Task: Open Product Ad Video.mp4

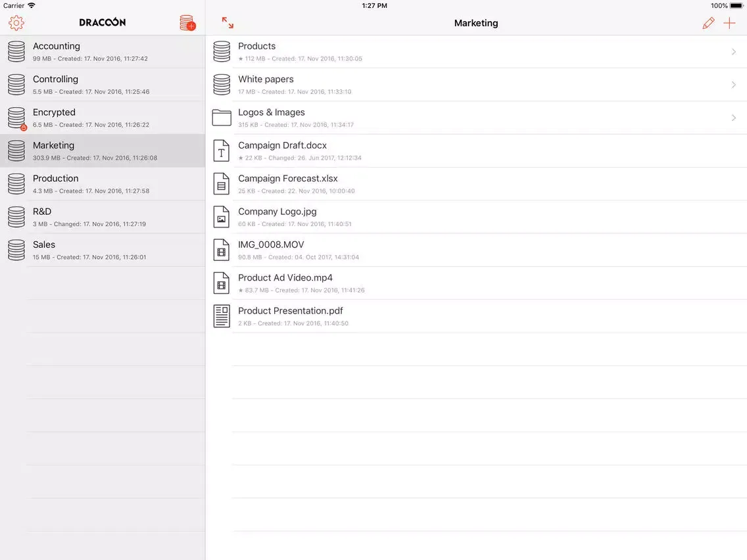Action: tap(476, 283)
